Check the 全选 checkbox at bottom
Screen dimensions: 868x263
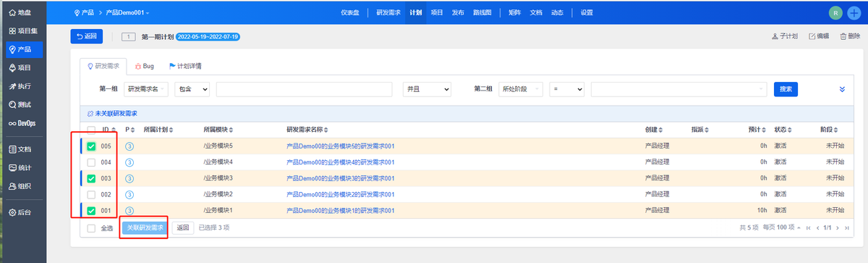click(91, 228)
